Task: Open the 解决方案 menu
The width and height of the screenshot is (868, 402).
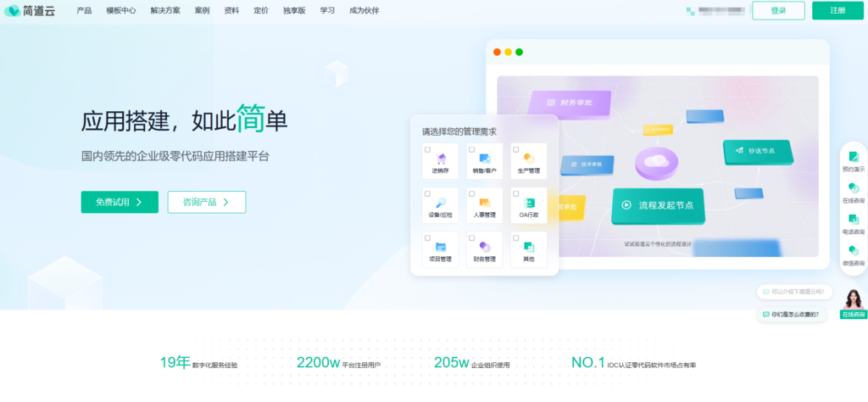Action: point(165,10)
